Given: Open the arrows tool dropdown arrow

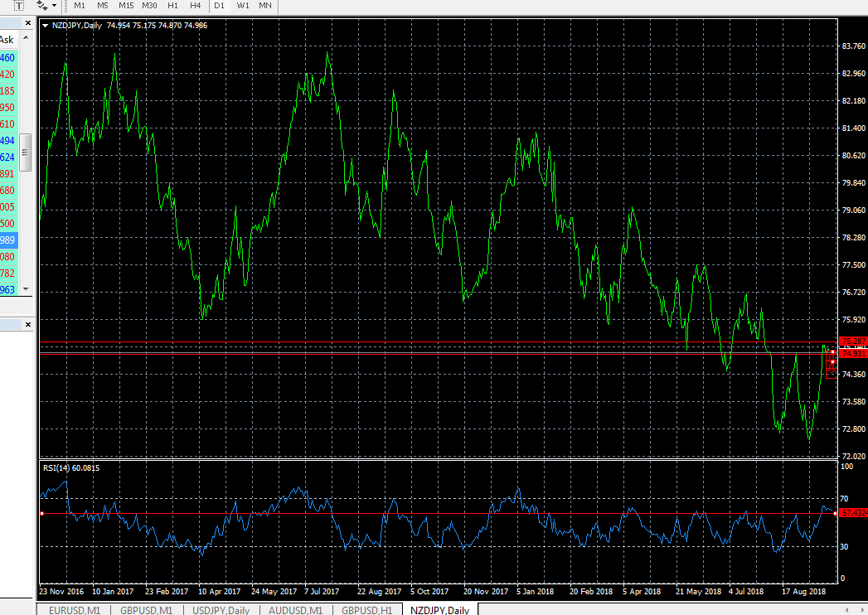Looking at the screenshot, I should click(54, 6).
